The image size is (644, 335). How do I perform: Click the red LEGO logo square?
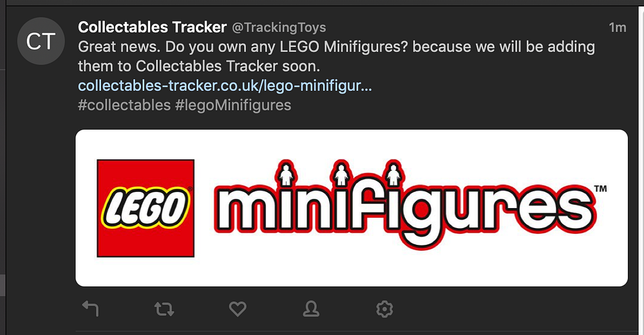(146, 208)
